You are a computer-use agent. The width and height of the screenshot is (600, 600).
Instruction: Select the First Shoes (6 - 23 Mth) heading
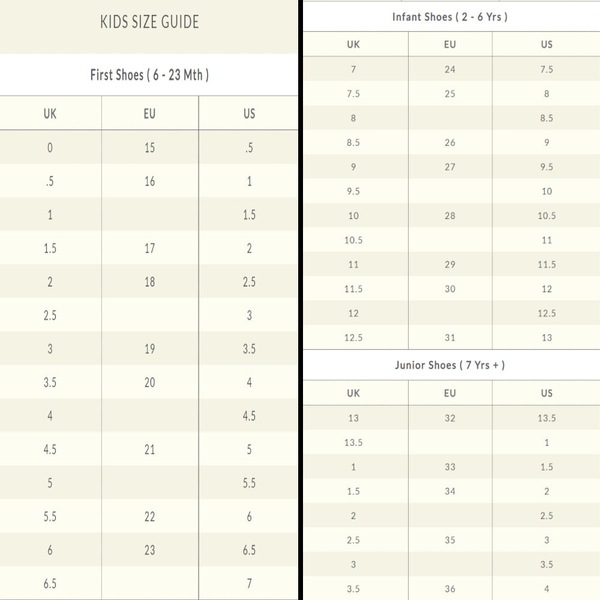coord(149,75)
